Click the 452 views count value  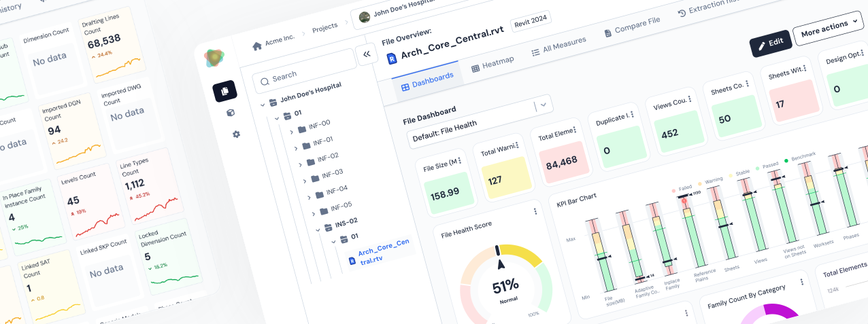(669, 133)
